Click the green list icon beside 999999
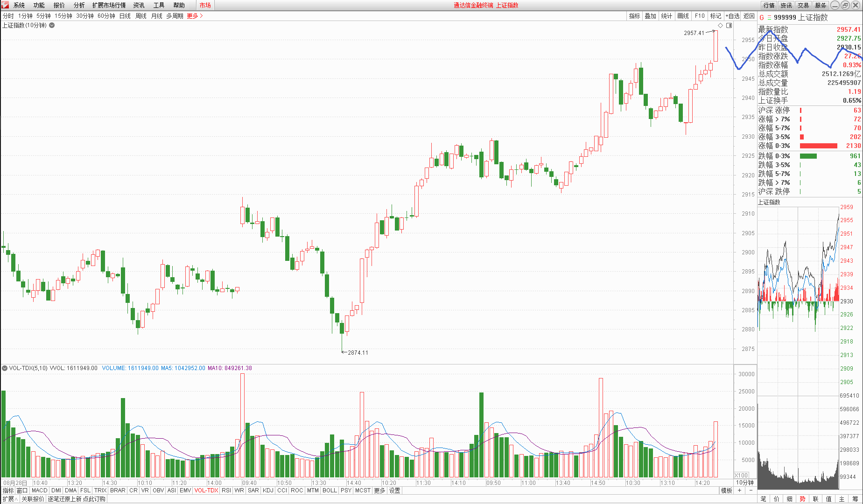 pos(769,18)
